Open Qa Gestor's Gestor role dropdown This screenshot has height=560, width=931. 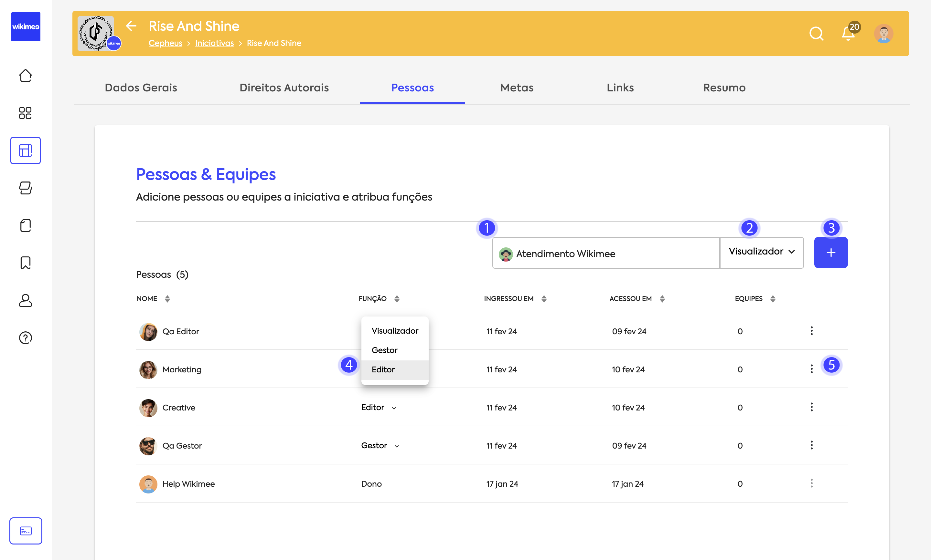(380, 446)
